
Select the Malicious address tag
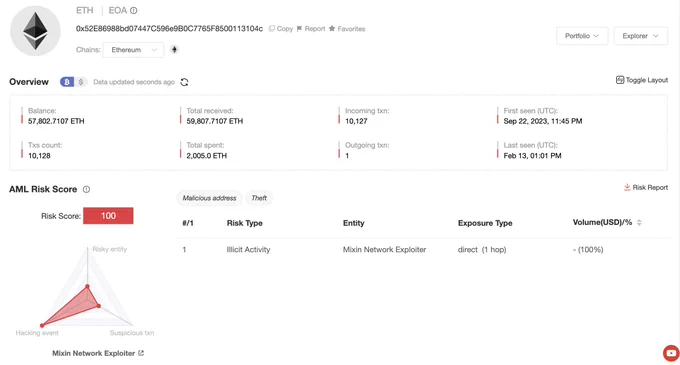coord(209,198)
